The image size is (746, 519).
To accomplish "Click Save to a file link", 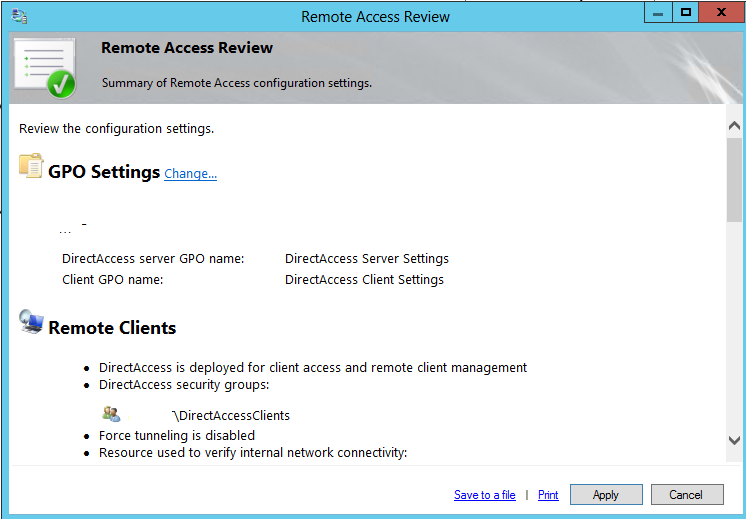I will pyautogui.click(x=485, y=495).
